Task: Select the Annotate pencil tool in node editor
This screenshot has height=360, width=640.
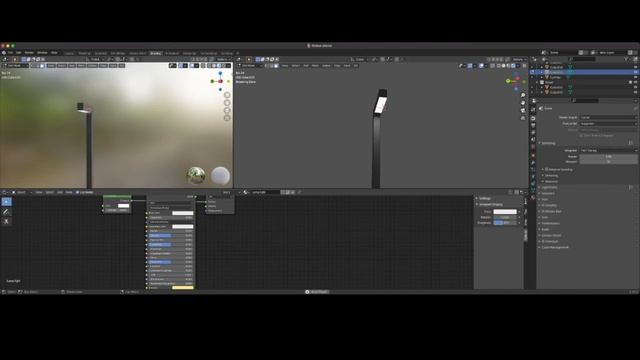Action: 6,212
